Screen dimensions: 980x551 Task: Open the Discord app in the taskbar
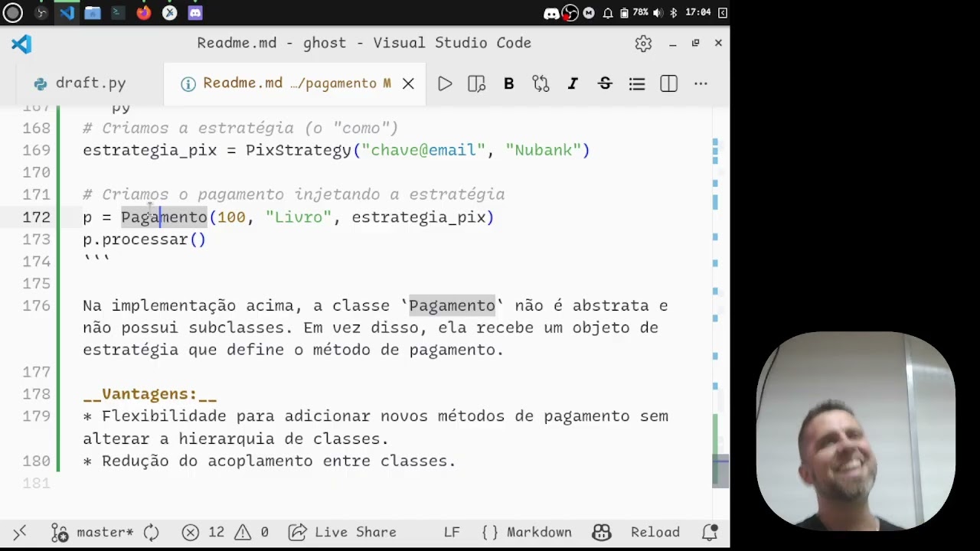click(195, 12)
